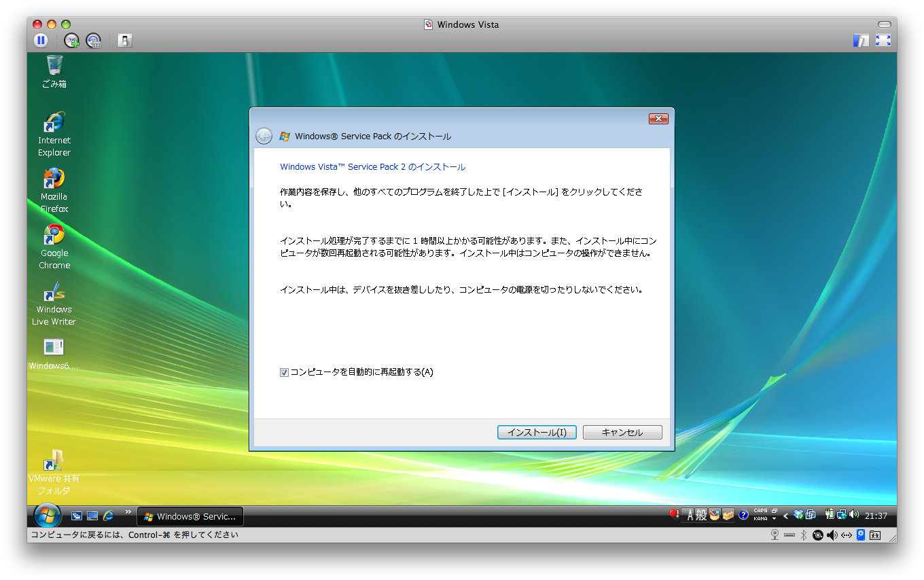Viewport: 924px width, 580px height.
Task: Click the 21:37 taskbar clock
Action: (876, 516)
